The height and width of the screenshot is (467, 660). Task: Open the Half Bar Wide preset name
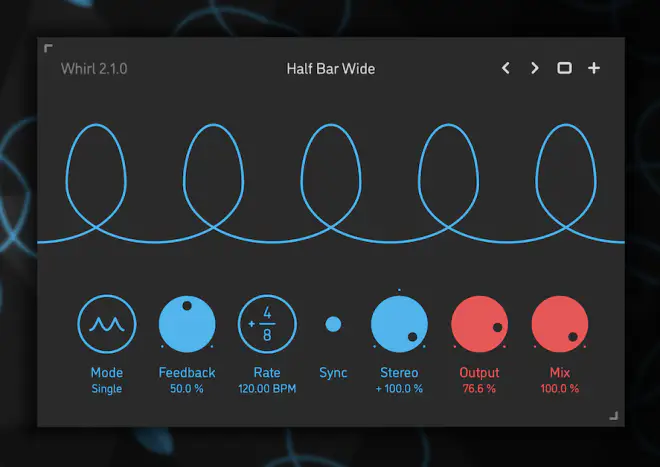pyautogui.click(x=330, y=69)
